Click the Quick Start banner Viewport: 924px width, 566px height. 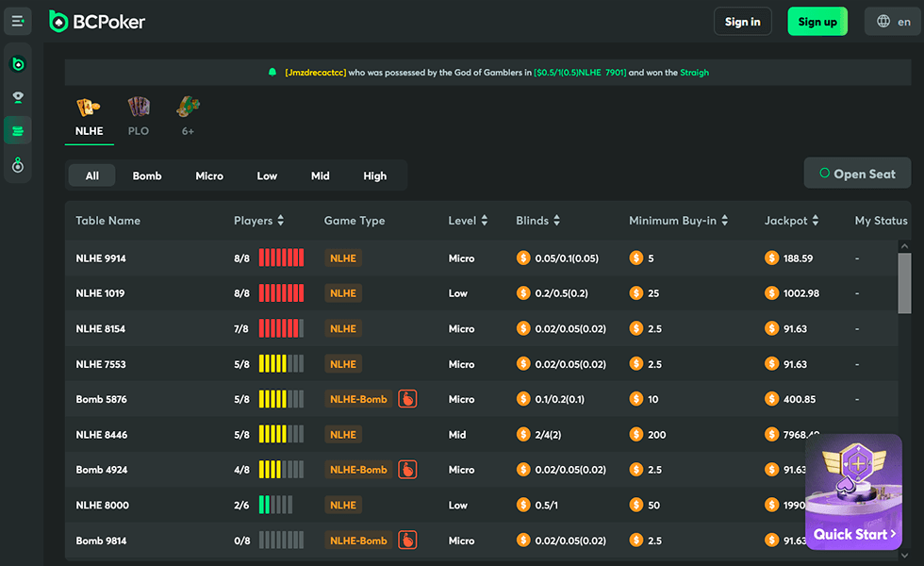click(854, 492)
